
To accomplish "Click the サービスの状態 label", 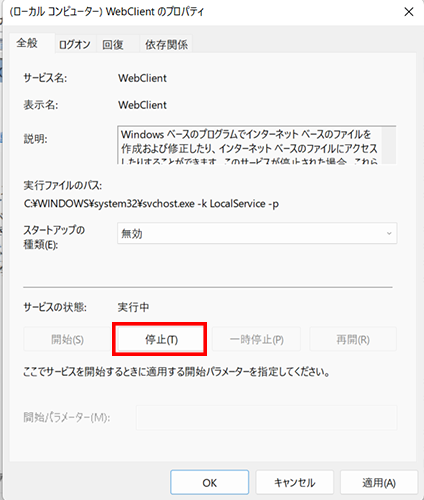I will coord(55,307).
